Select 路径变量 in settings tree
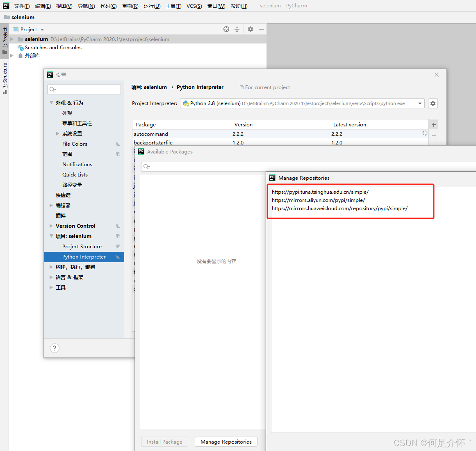476x451 pixels. 72,185
